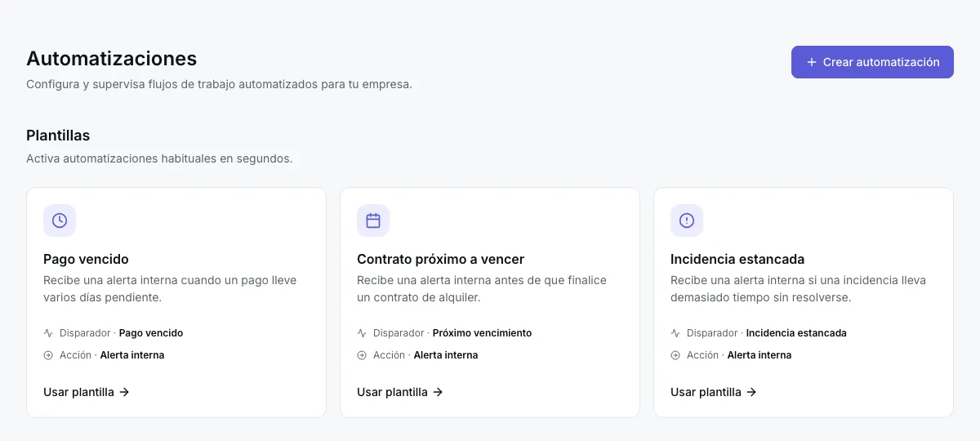Click the Disparador pulse icon in Incidencia estancada card
Viewport: 980px width, 441px height.
coord(675,333)
